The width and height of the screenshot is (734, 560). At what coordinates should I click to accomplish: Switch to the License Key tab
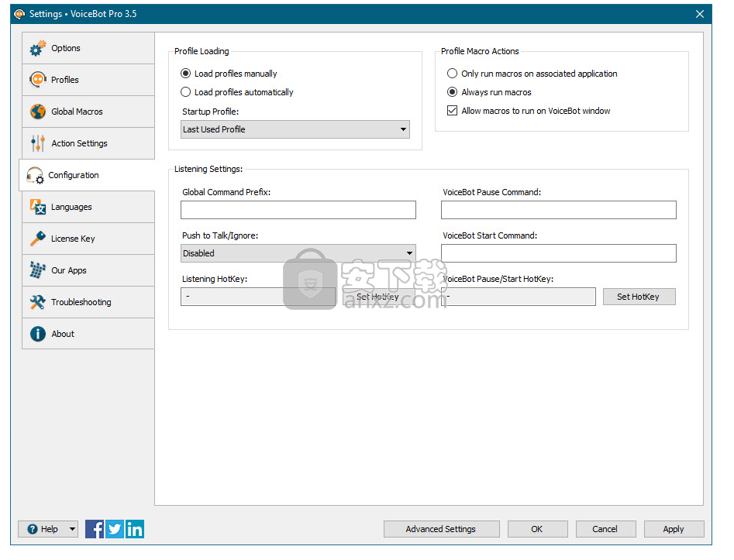coord(88,239)
